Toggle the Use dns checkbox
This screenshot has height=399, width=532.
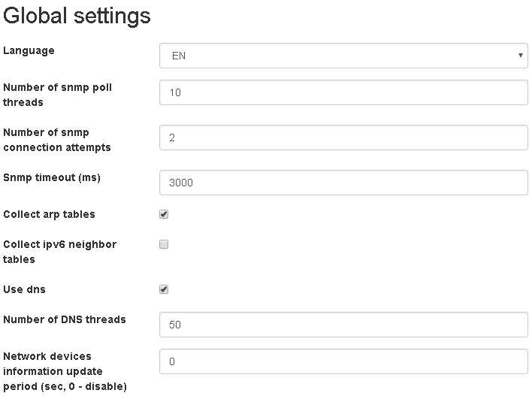pos(164,289)
